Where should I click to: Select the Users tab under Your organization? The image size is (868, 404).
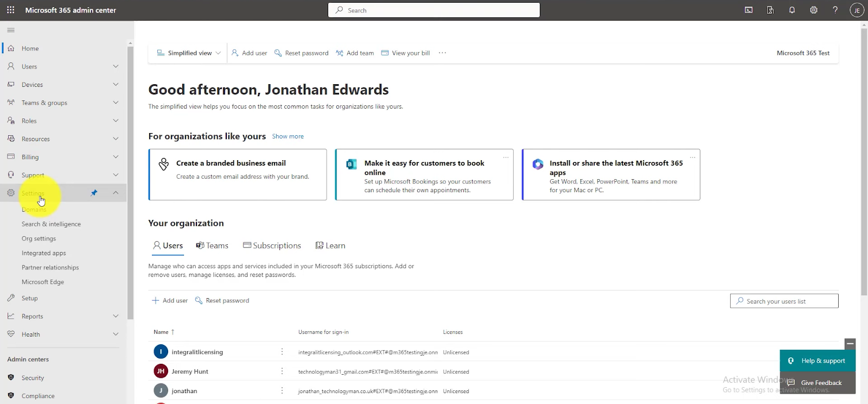point(168,245)
